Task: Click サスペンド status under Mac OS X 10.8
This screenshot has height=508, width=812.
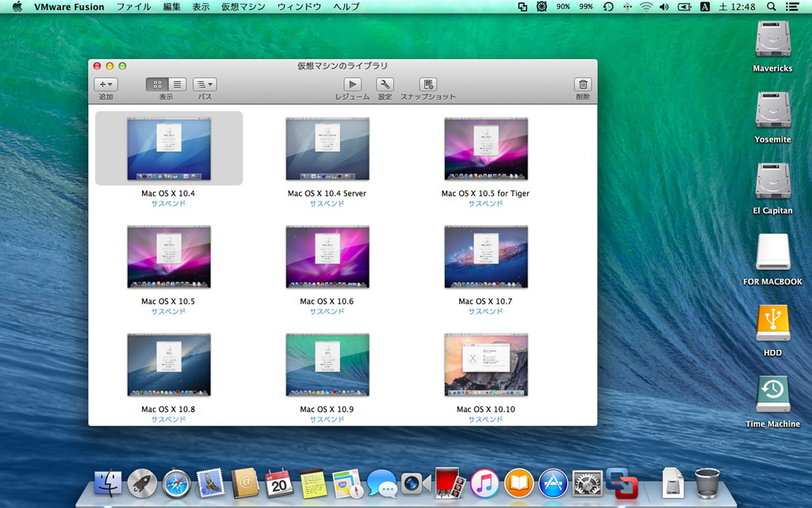Action: point(168,419)
